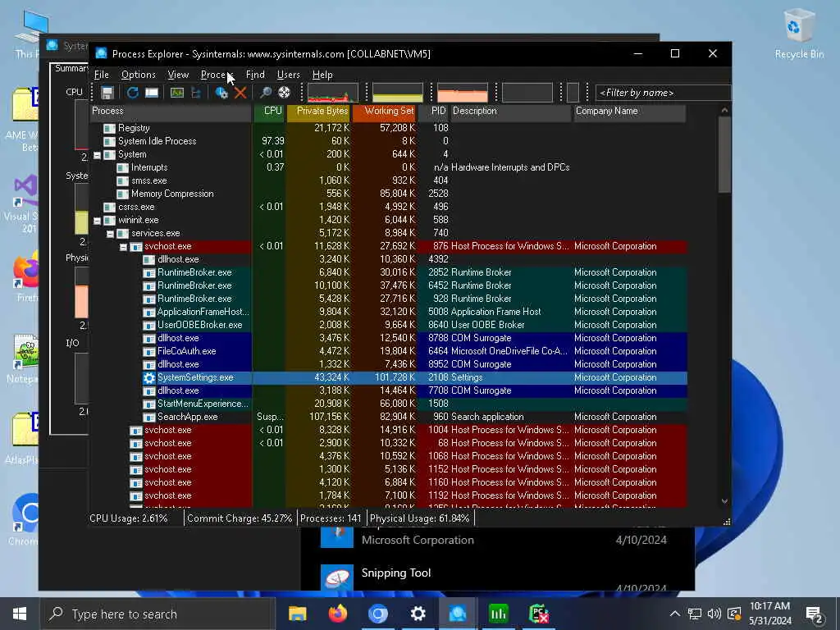
Task: Click the Commit Charge: 45.27% status bar entry
Action: click(x=240, y=518)
